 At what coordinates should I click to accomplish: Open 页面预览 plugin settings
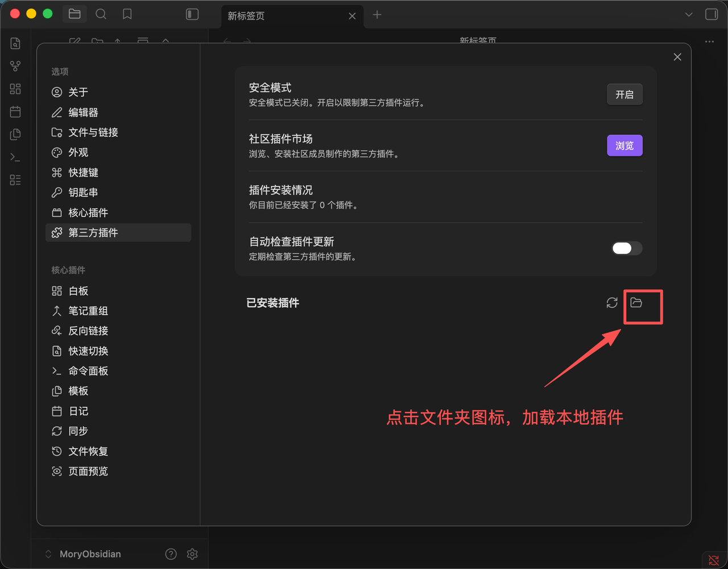coord(118,471)
